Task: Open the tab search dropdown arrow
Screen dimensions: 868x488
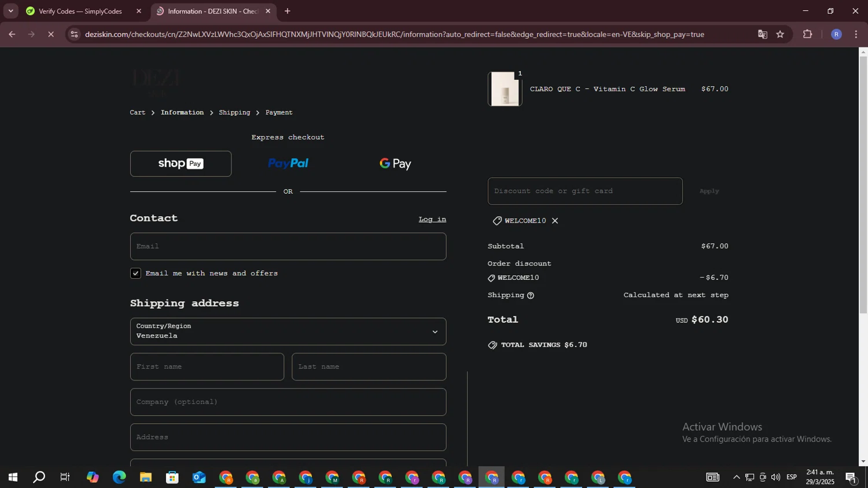Action: [x=10, y=11]
